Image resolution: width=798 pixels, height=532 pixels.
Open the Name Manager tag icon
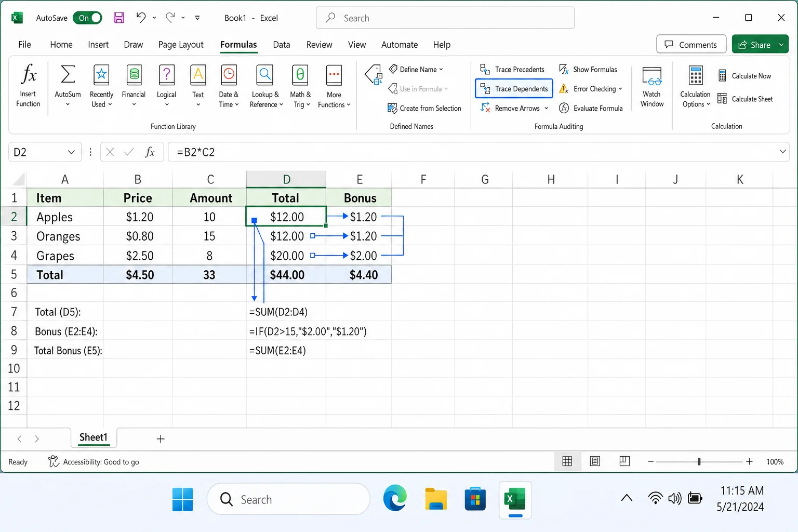click(374, 74)
